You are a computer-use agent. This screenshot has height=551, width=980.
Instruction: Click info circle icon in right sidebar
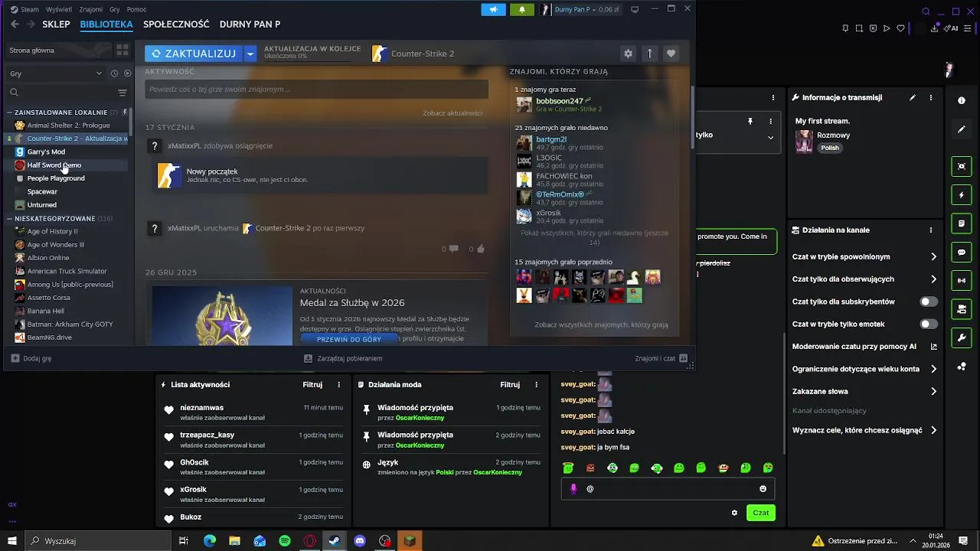click(x=962, y=100)
